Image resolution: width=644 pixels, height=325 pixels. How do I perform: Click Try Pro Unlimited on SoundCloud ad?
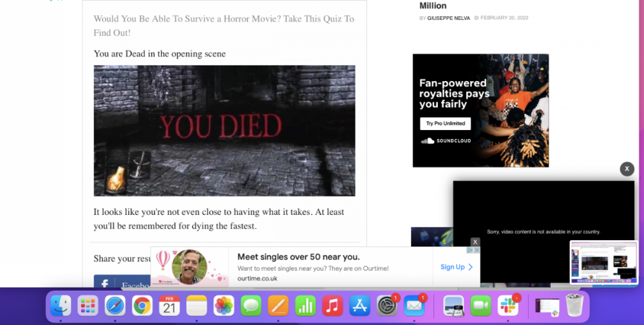(x=445, y=124)
